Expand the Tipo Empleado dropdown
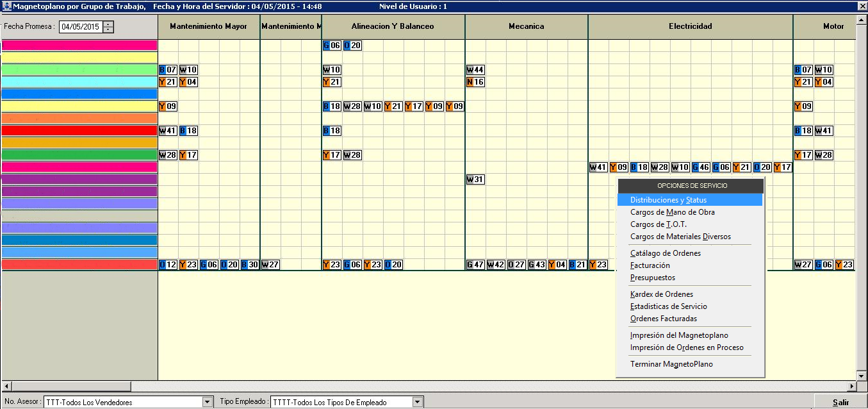 coord(418,402)
